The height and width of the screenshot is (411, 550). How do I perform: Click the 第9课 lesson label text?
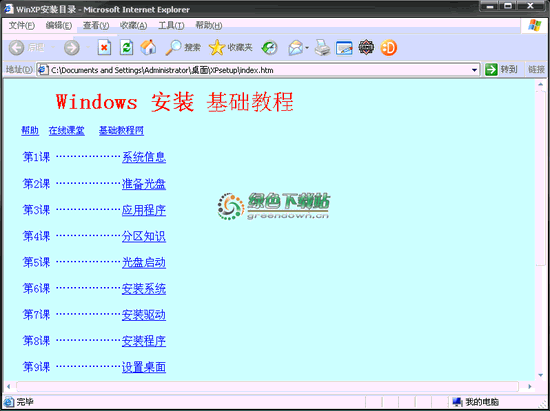(36, 367)
